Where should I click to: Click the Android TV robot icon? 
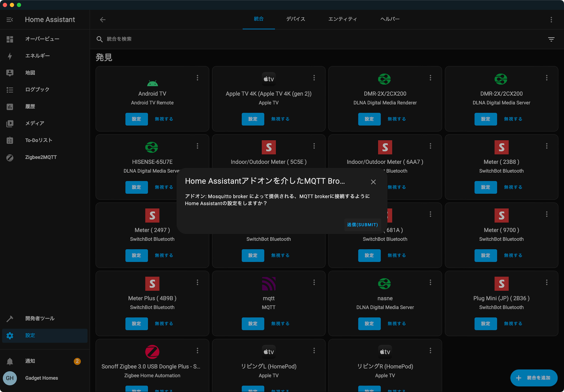(x=153, y=83)
